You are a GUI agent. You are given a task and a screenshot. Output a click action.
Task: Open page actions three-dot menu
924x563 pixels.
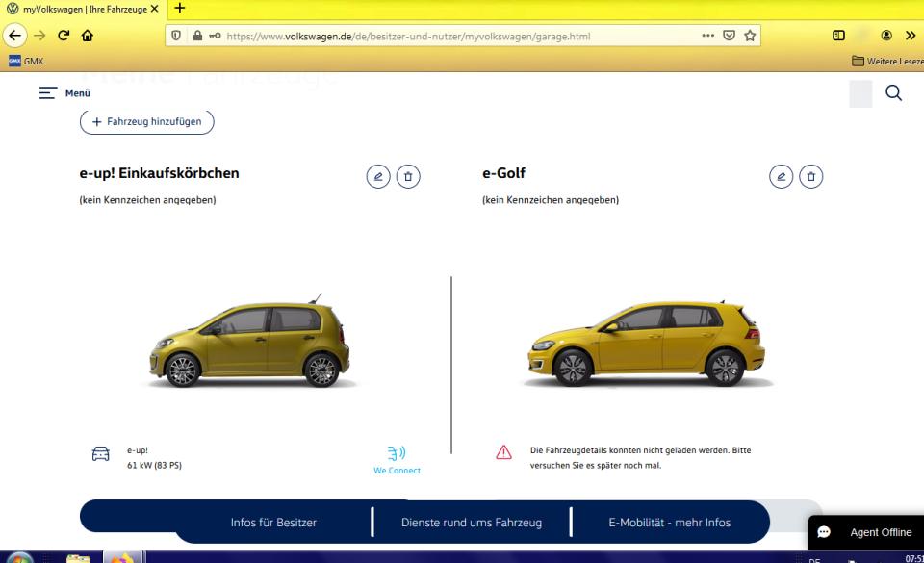pos(707,36)
